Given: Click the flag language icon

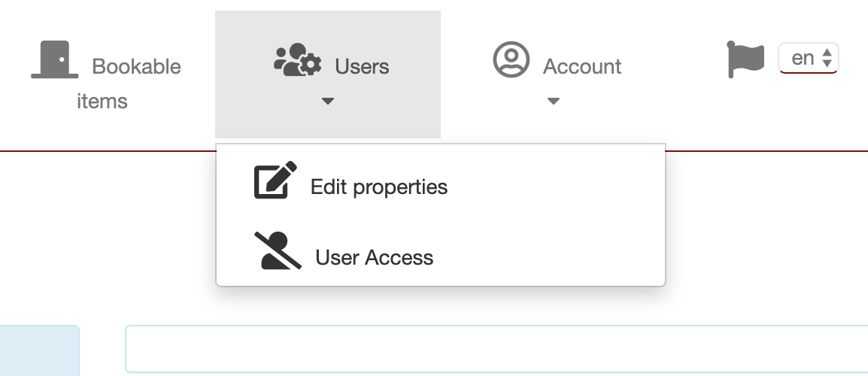Looking at the screenshot, I should (745, 60).
